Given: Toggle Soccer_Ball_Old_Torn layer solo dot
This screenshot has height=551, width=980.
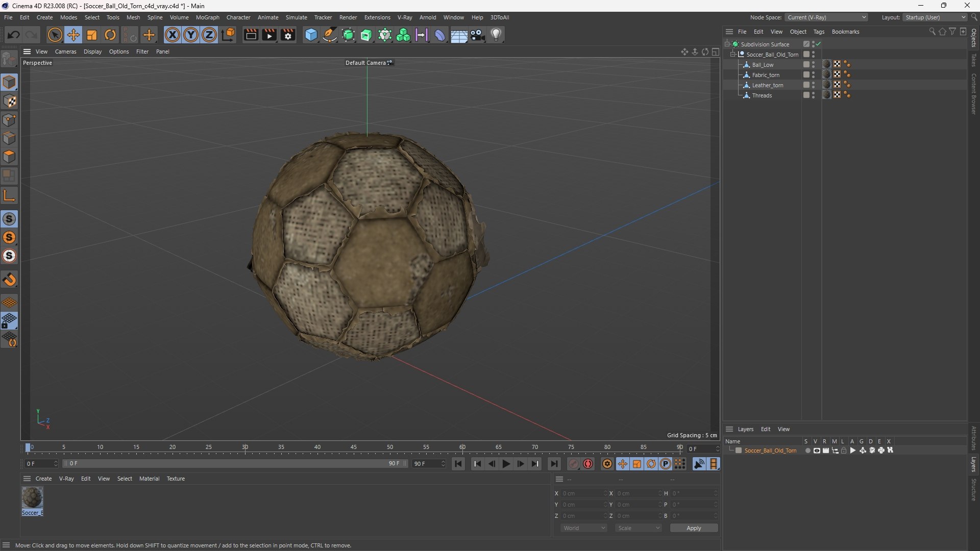Looking at the screenshot, I should [807, 450].
